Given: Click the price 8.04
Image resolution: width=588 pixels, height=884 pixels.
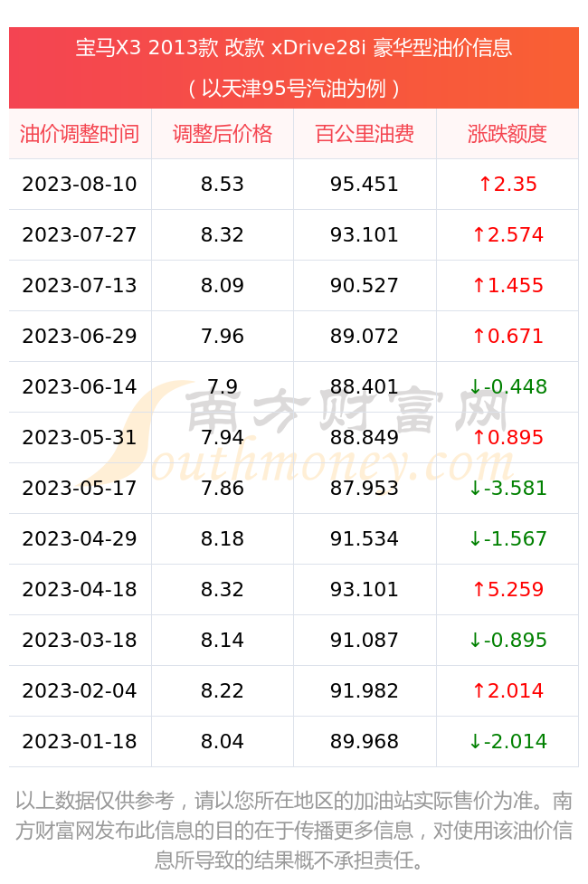Looking at the screenshot, I should [x=223, y=743].
